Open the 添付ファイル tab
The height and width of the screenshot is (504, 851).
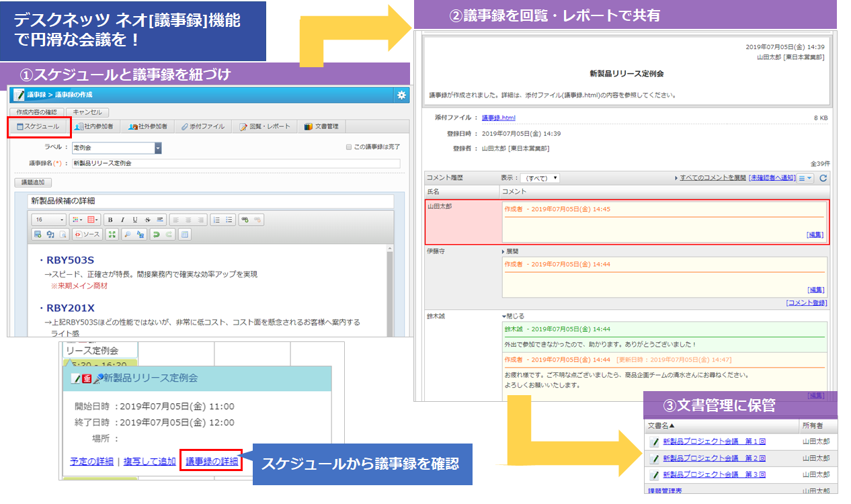204,126
